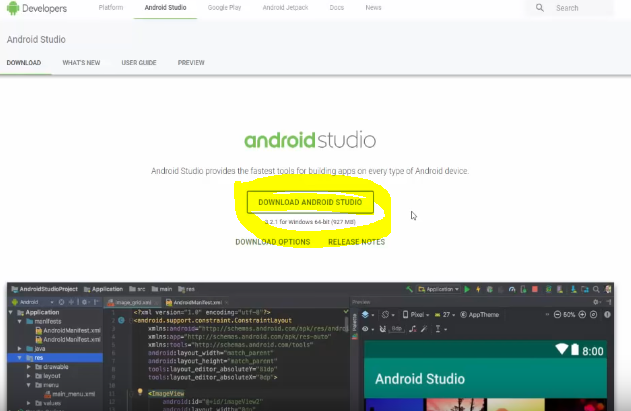
Task: Click the project panel gear settings icon
Action: pyautogui.click(x=84, y=302)
